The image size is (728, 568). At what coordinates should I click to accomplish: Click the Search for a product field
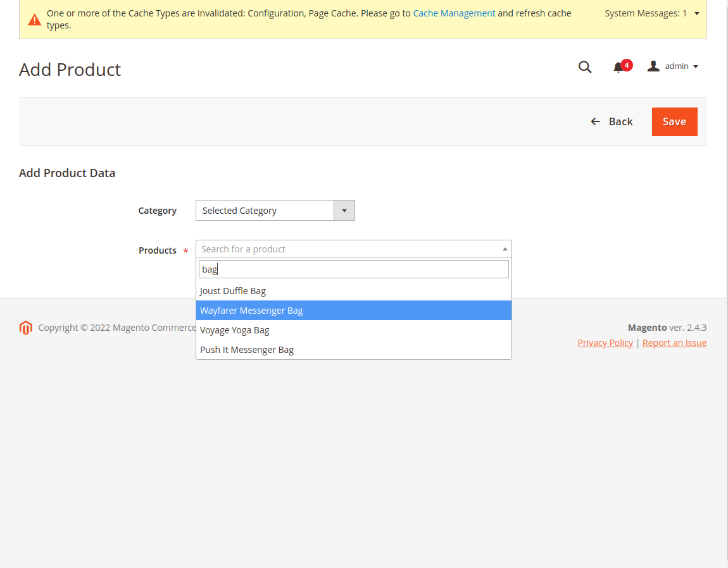point(348,249)
